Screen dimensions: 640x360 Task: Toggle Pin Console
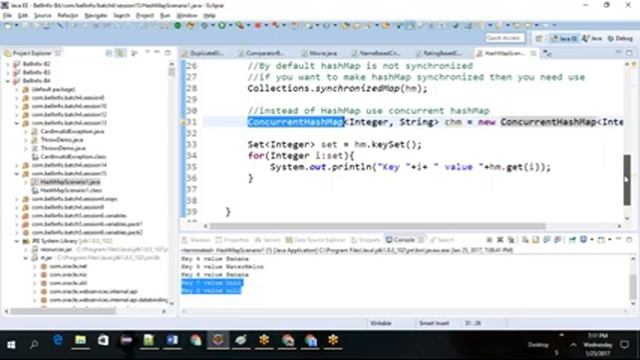[572, 240]
